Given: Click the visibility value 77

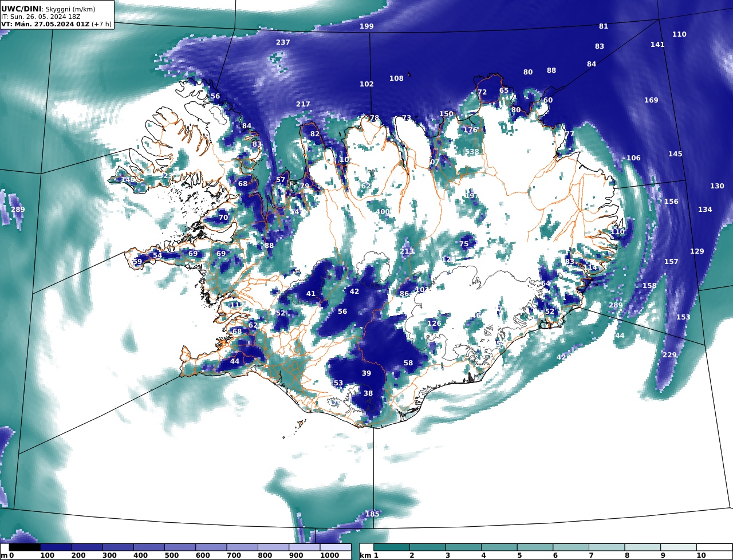Looking at the screenshot, I should tap(569, 134).
